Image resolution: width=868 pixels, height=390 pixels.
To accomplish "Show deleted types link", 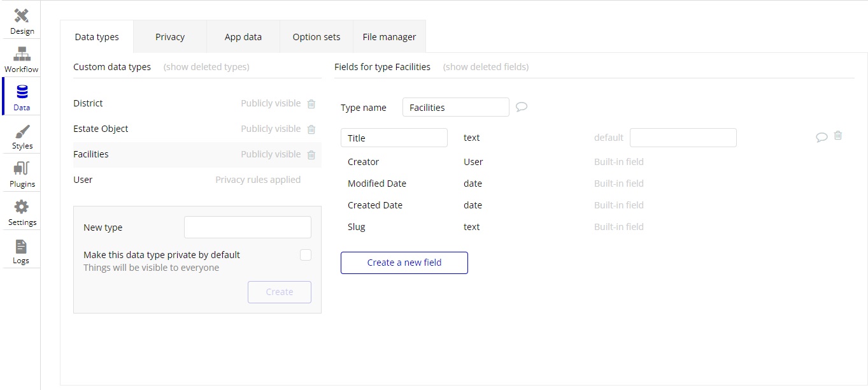I will coord(206,67).
